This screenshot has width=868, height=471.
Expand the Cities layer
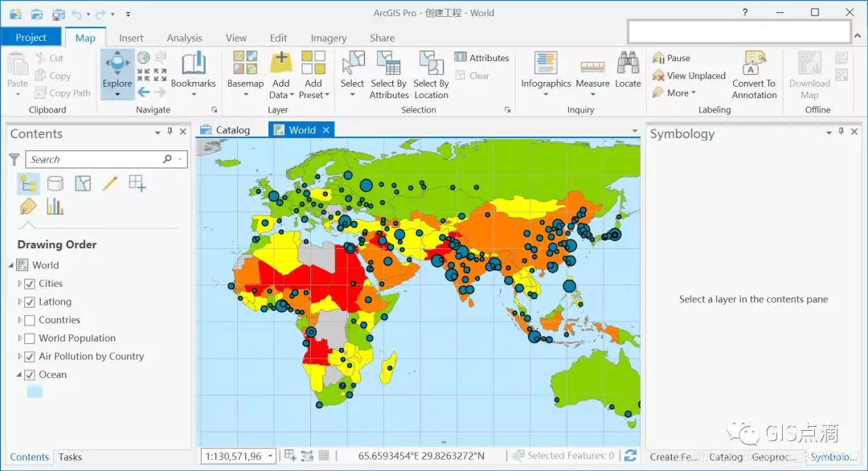[20, 284]
